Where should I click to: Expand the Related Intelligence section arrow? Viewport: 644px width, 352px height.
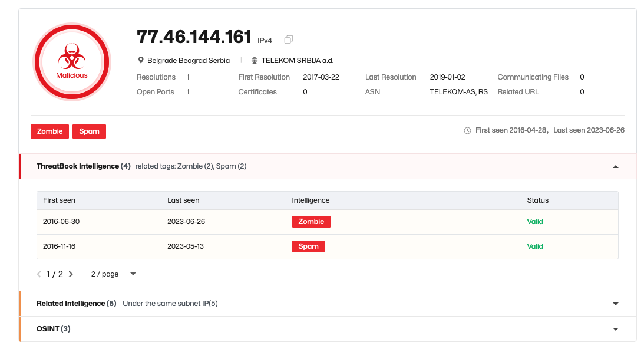[615, 304]
